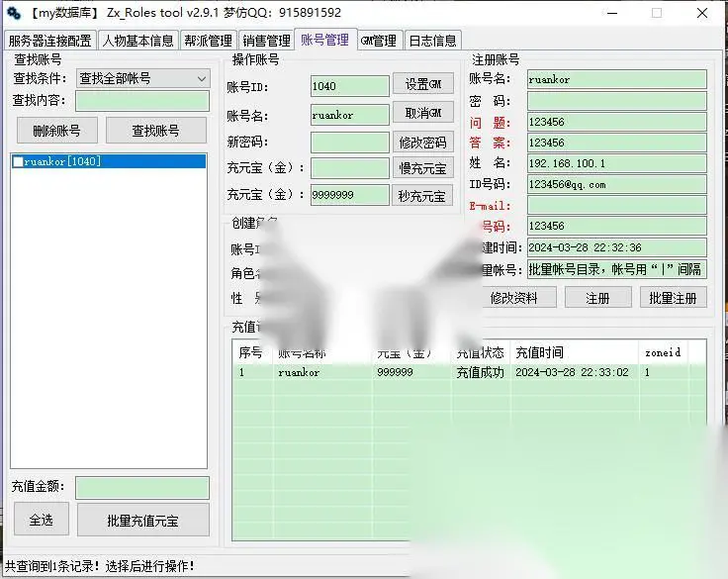Focus the 查找内容 input field
728x579 pixels.
(x=142, y=101)
